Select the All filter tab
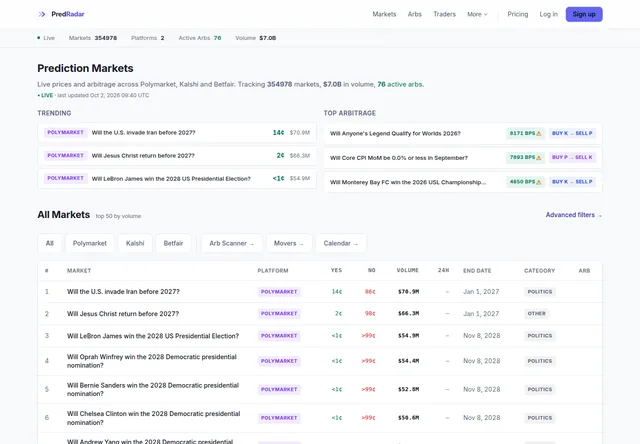Image resolution: width=640 pixels, height=444 pixels. point(49,243)
